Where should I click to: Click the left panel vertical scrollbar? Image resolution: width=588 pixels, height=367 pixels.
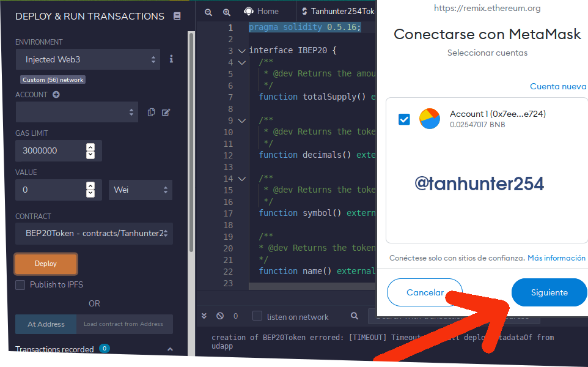tap(191, 143)
